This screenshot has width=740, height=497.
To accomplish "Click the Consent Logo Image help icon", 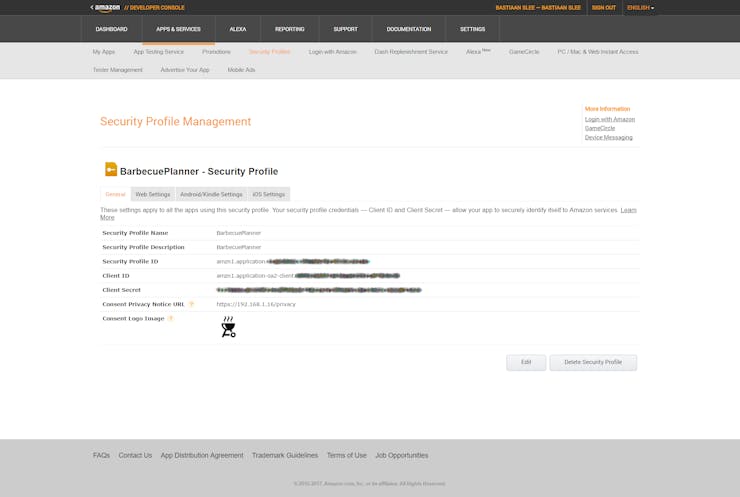I will click(171, 319).
